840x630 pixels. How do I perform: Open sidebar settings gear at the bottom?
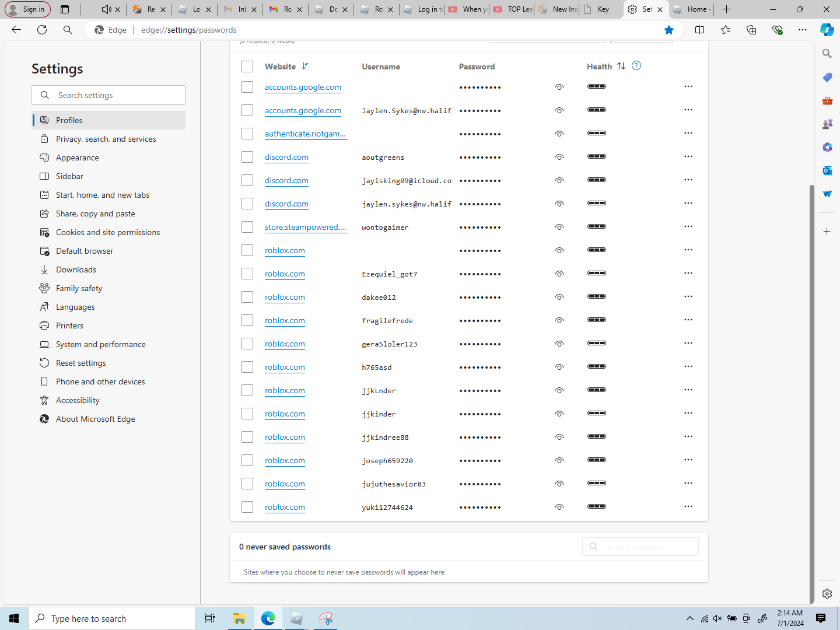[x=827, y=594]
